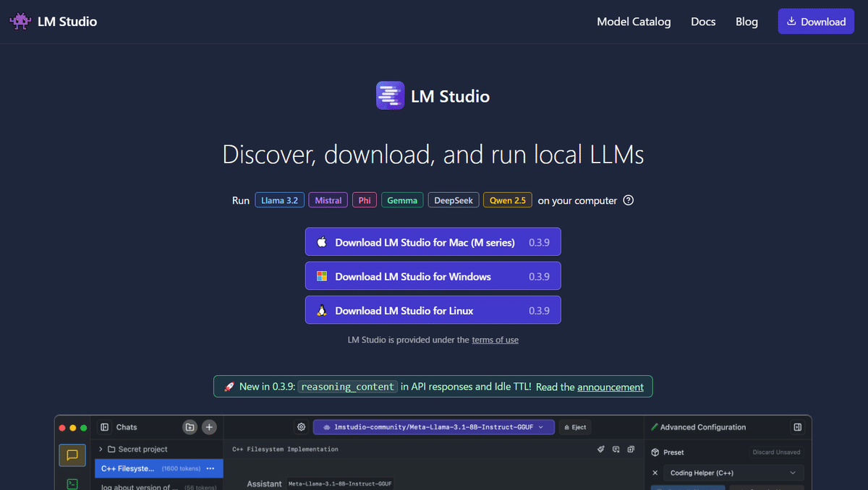Select the chat bubble icon in the sidebar
The width and height of the screenshot is (868, 490).
pyautogui.click(x=72, y=455)
